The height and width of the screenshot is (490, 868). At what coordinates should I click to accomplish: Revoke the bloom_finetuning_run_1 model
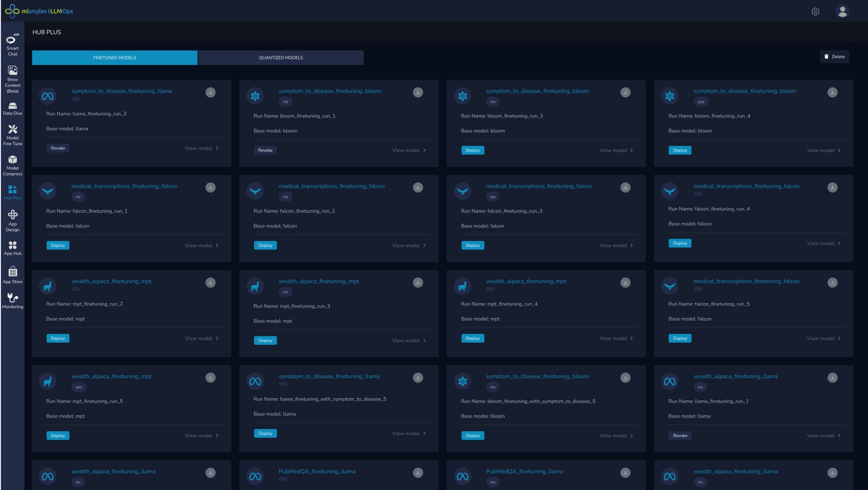point(265,150)
